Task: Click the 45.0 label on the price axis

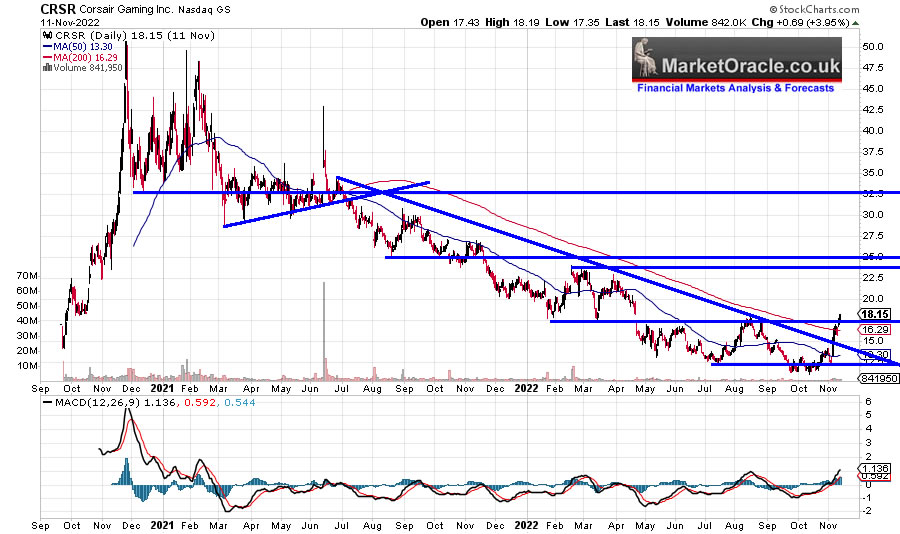Action: [872, 88]
